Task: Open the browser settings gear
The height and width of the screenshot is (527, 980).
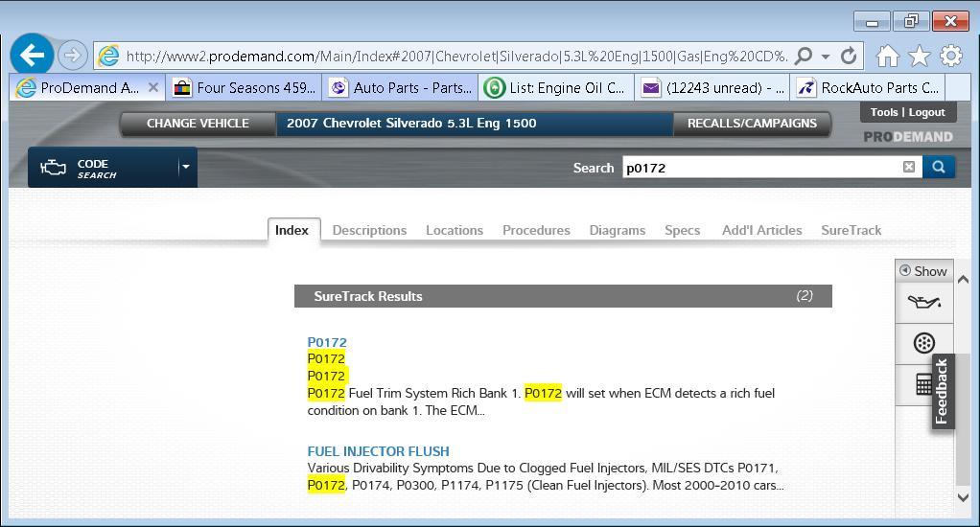Action: pyautogui.click(x=950, y=57)
